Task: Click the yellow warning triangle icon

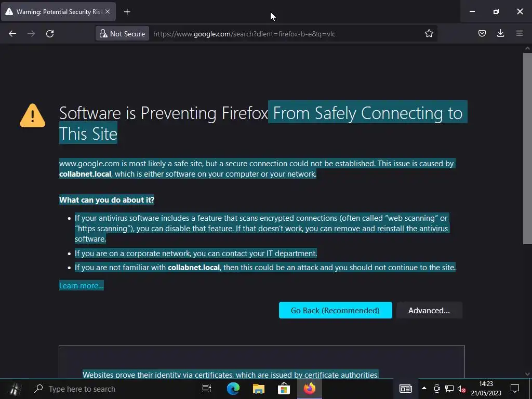Action: 33,116
